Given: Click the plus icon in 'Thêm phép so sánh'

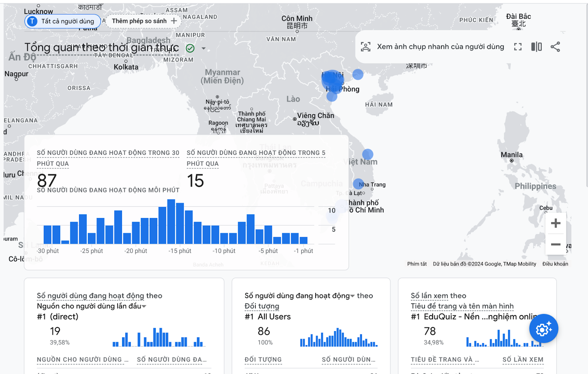Looking at the screenshot, I should pyautogui.click(x=174, y=21).
